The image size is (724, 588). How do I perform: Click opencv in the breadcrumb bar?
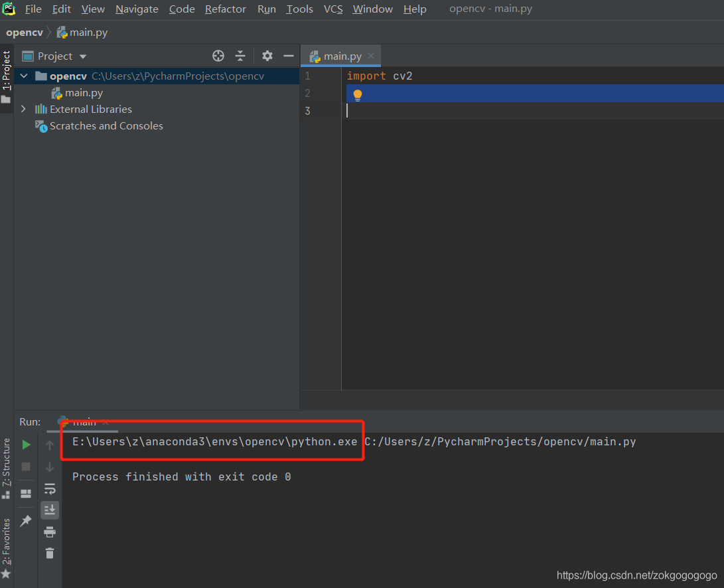click(24, 32)
